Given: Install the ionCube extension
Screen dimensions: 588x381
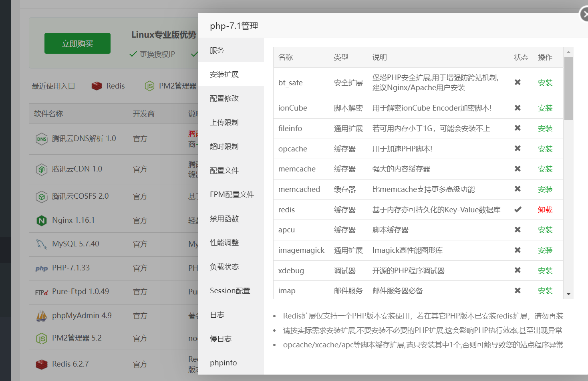Looking at the screenshot, I should pos(545,108).
